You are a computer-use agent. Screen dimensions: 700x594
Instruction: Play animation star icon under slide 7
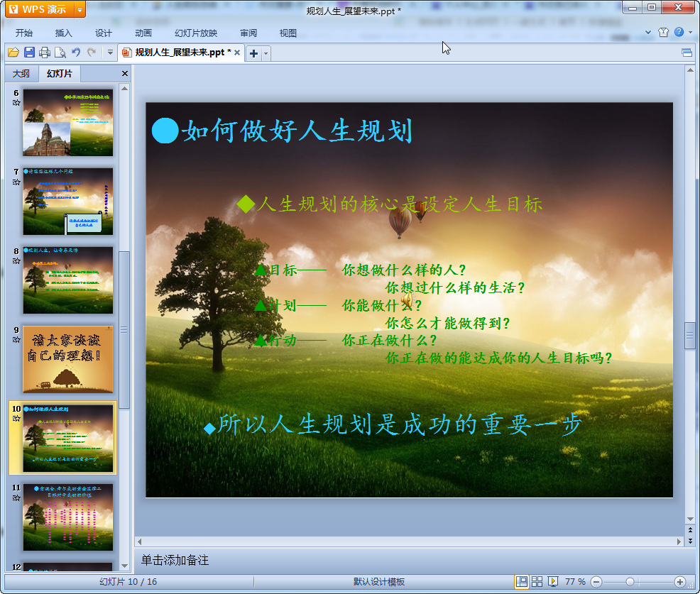click(16, 182)
